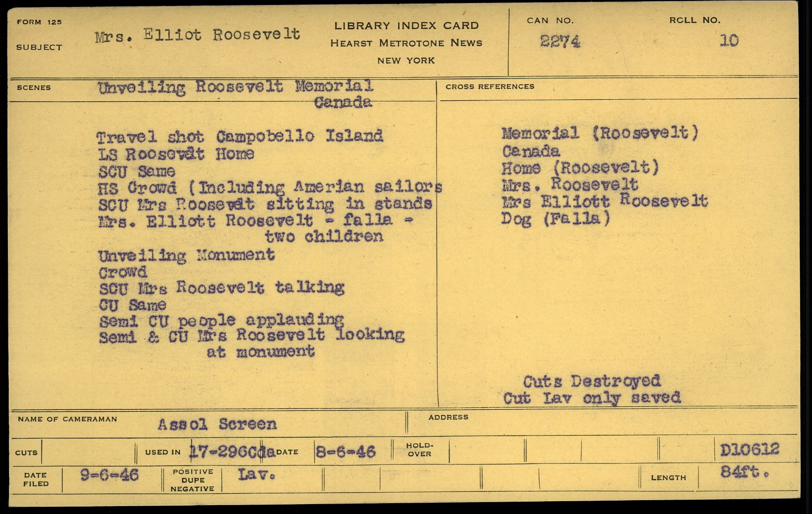Click the Home (Roosevelt) cross reference

pos(580,168)
